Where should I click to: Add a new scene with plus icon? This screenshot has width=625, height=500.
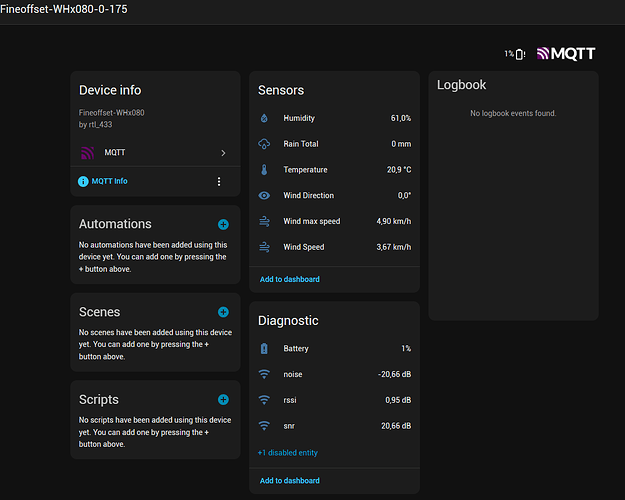[x=223, y=312]
